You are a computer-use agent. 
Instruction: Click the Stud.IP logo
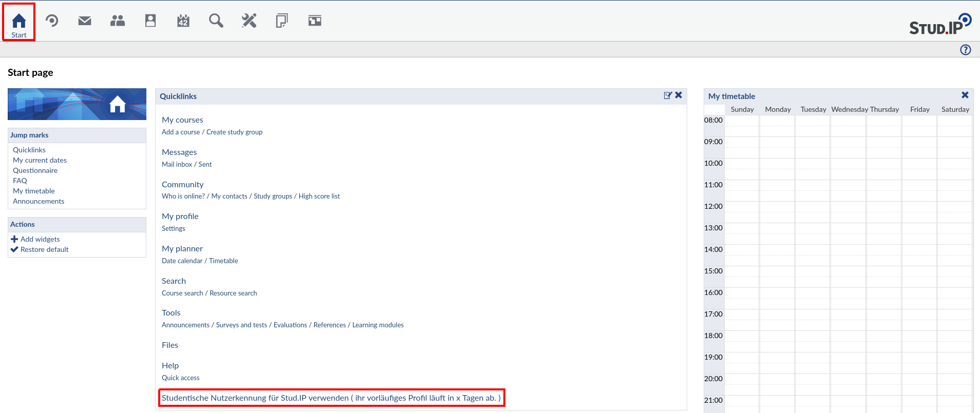[939, 25]
